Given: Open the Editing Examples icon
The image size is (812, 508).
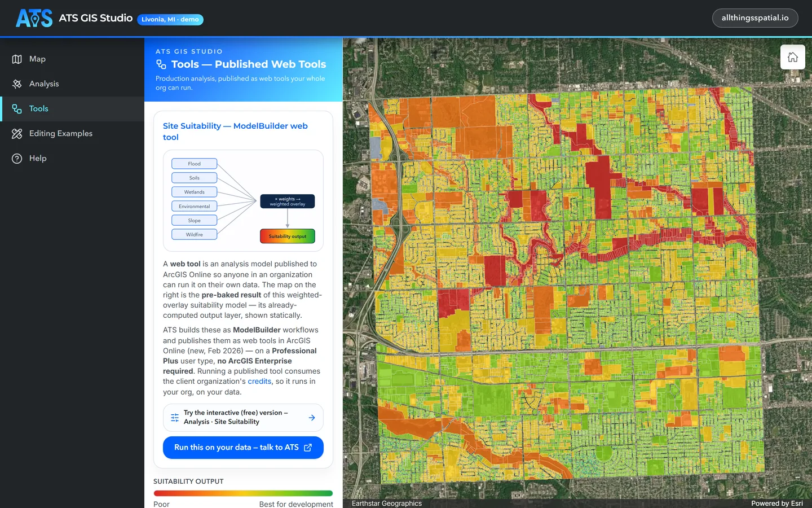Looking at the screenshot, I should (x=17, y=134).
